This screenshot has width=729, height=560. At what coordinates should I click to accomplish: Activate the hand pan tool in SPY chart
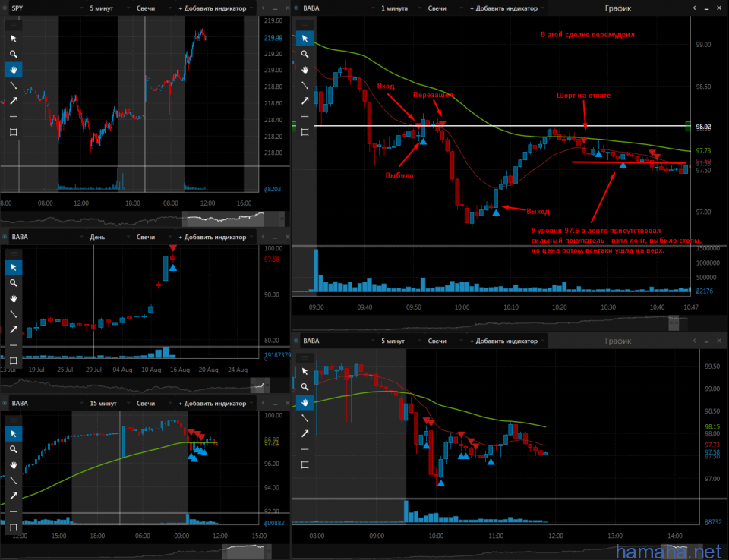tap(14, 70)
